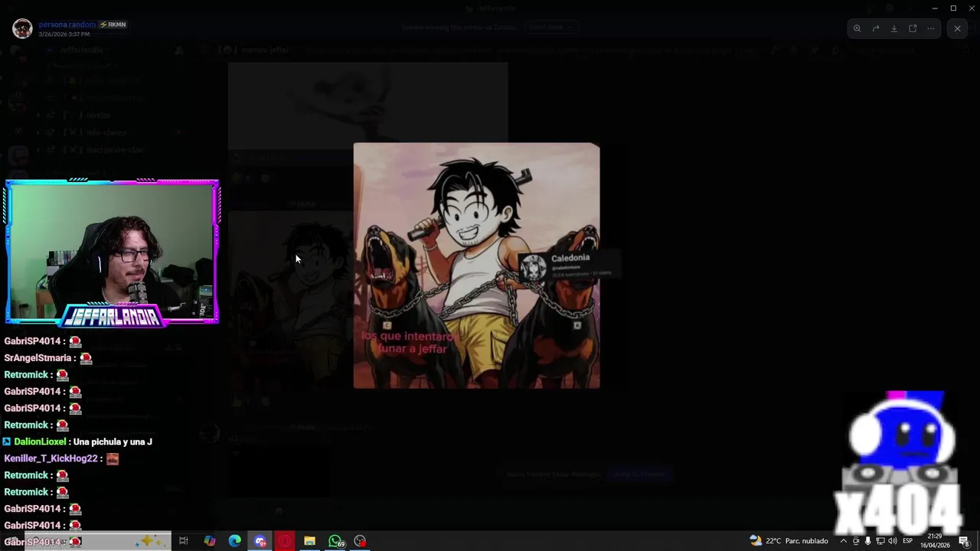Switch to Discord in the taskbar

[260, 541]
